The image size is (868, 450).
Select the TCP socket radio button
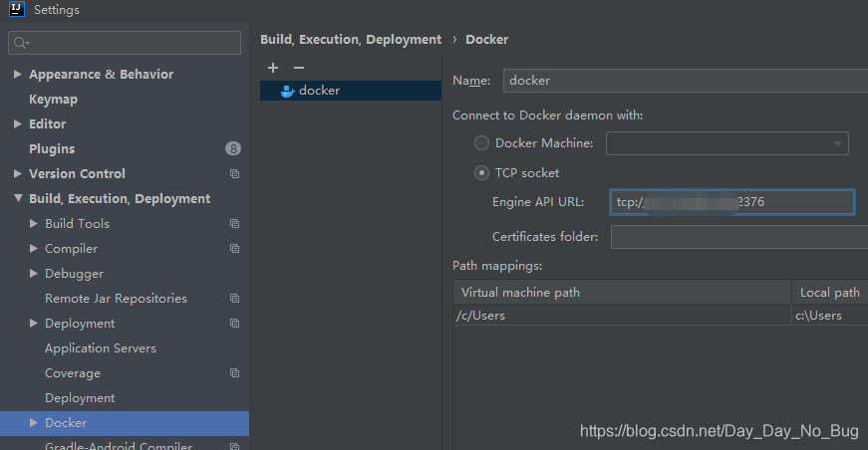481,173
